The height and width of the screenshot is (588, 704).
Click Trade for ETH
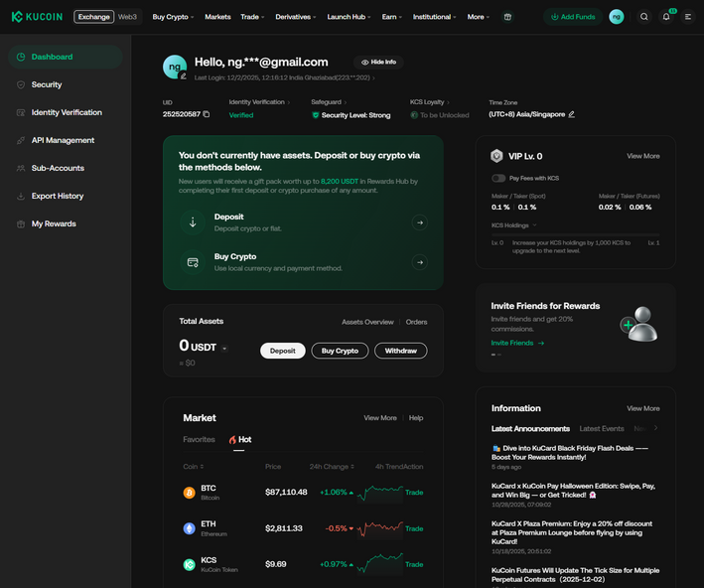[x=414, y=528]
